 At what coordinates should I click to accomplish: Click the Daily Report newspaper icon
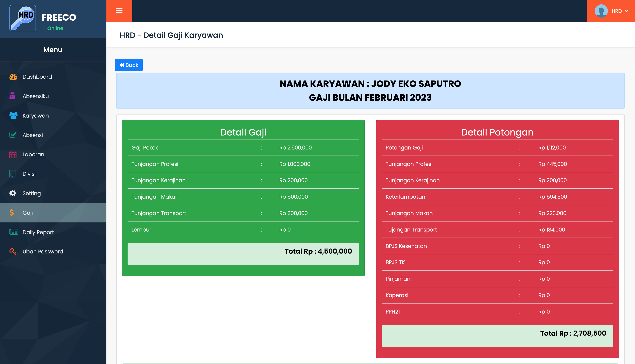point(13,232)
